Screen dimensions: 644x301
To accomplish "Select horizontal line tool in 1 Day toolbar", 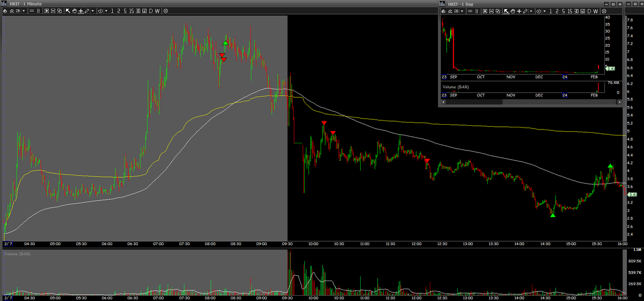I will pyautogui.click(x=470, y=11).
